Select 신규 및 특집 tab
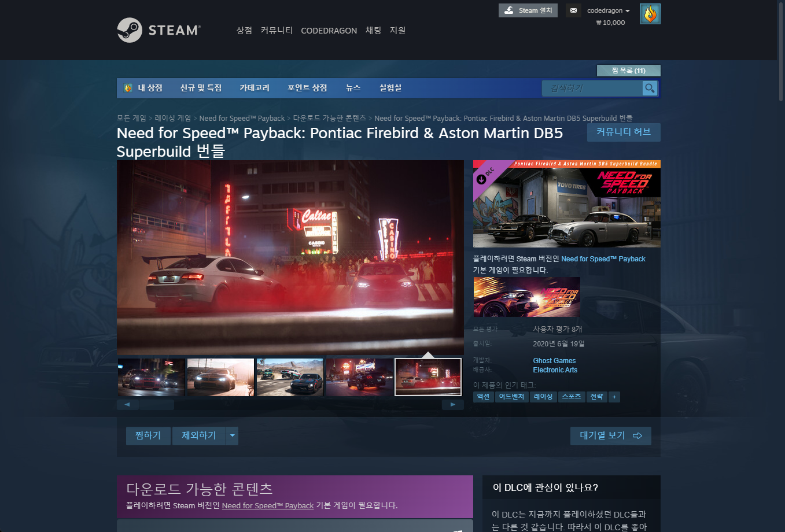 [201, 88]
